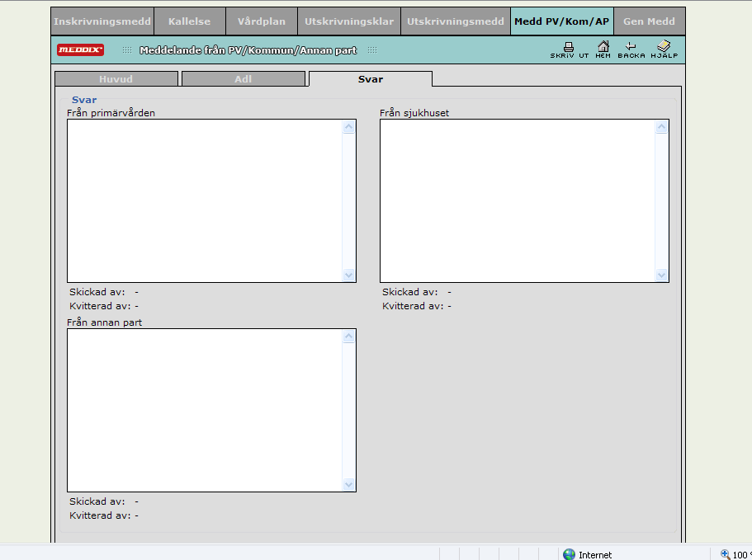Go back using the Backa arrow icon
Viewport: 752px width, 560px height.
[631, 49]
